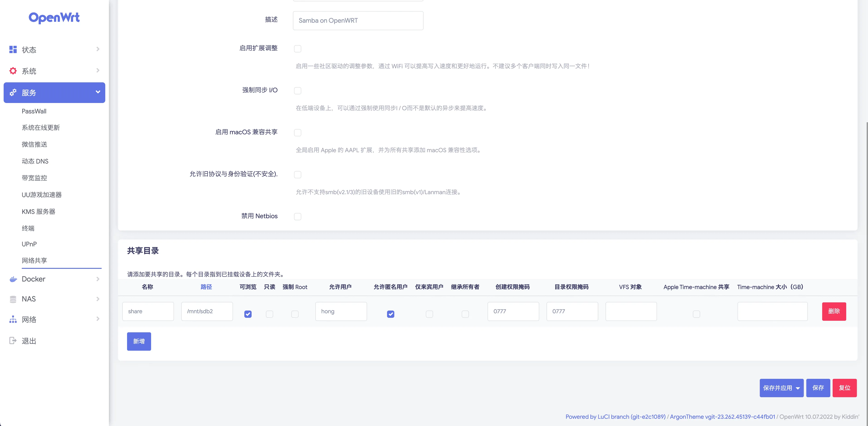This screenshot has width=868, height=426.
Task: Open Docker via the whale icon
Action: 13,279
